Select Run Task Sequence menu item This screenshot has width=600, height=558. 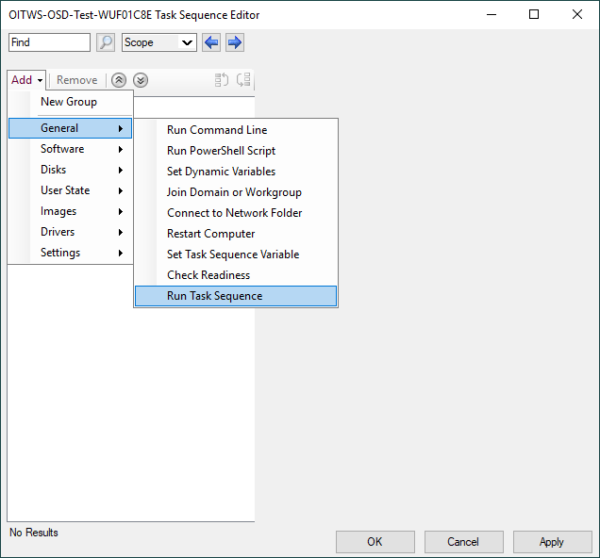point(236,296)
